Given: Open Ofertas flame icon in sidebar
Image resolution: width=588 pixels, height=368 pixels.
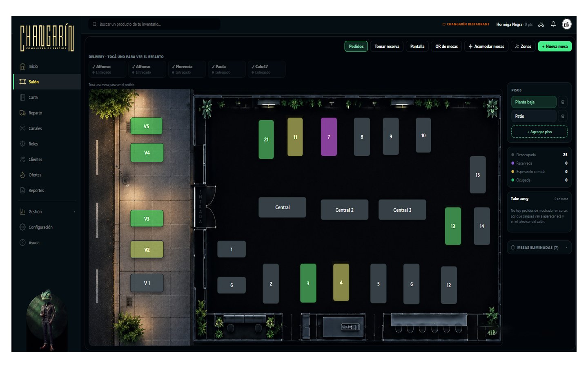Looking at the screenshot, I should click(x=22, y=175).
